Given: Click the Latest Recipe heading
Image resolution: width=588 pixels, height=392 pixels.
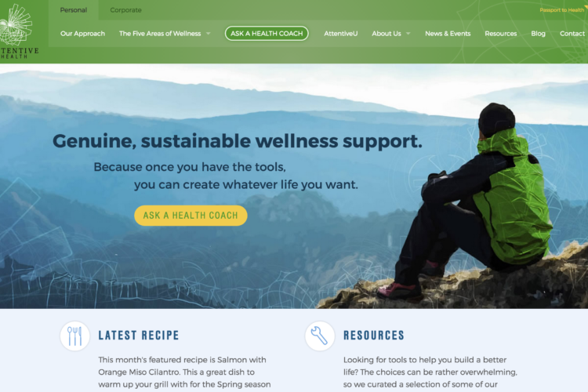Looking at the screenshot, I should (x=139, y=335).
